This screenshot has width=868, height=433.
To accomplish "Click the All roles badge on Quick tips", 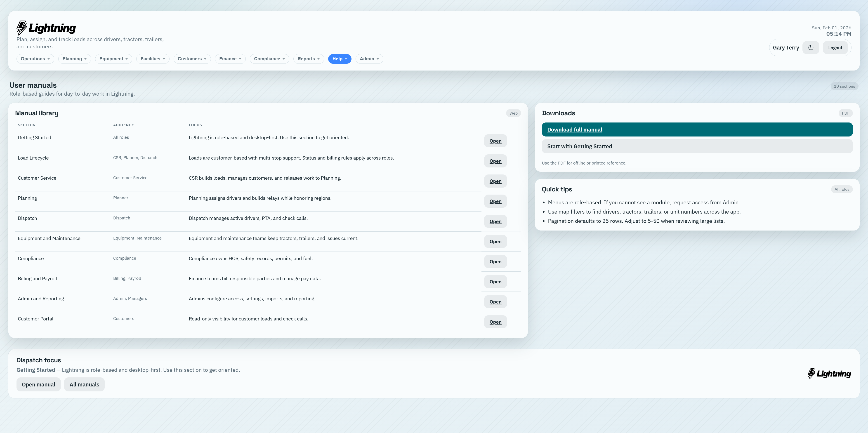I will click(x=842, y=189).
